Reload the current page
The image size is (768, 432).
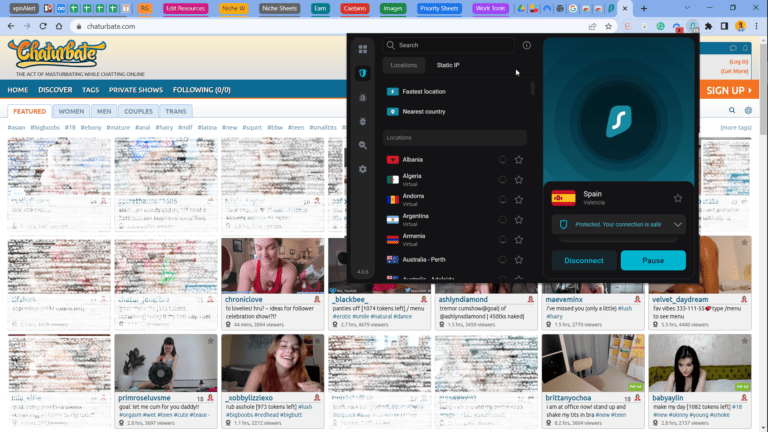tap(43, 26)
